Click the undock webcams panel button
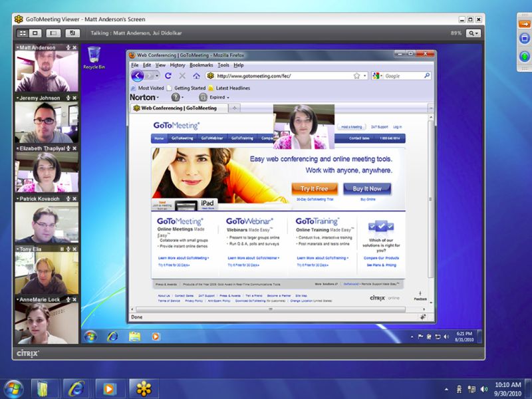Viewport: 532px width, 399px height. point(72,33)
